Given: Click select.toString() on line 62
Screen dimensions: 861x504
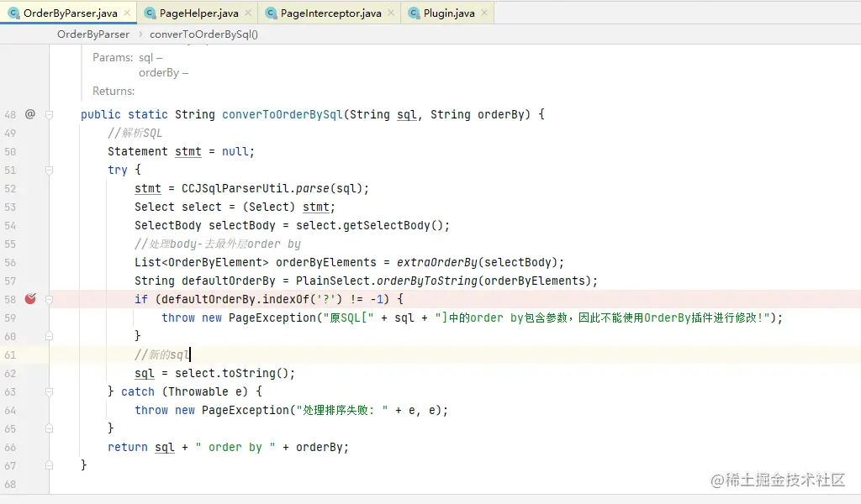Looking at the screenshot, I should tap(231, 374).
